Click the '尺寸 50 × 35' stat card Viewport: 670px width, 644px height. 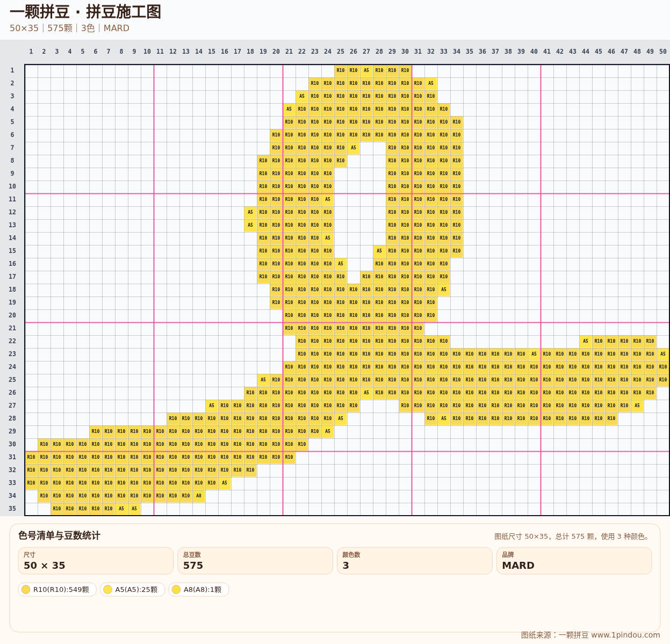[96, 561]
